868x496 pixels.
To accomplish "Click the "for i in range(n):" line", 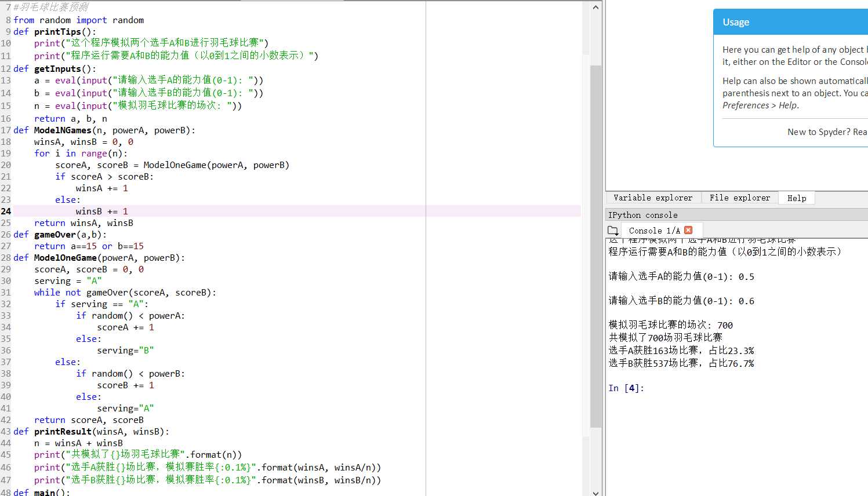I will coord(81,154).
